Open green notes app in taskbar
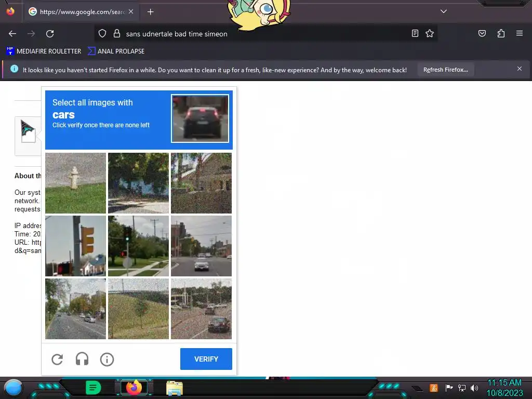The height and width of the screenshot is (399, 532). (x=93, y=388)
